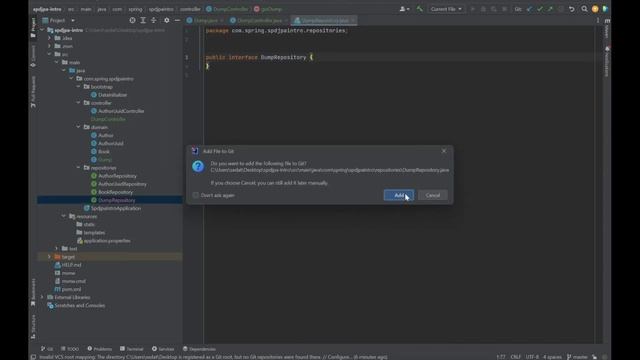Click the Run play icon
The width and height of the screenshot is (640, 360).
(473, 9)
